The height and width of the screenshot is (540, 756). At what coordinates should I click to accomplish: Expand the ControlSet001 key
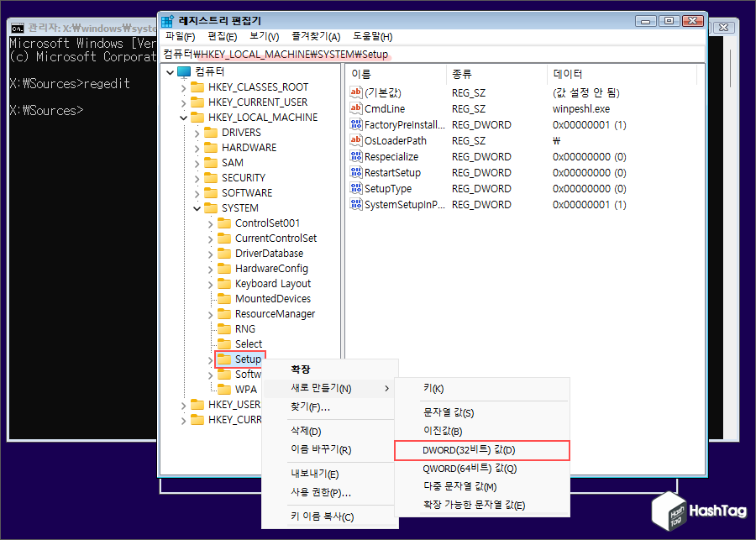[211, 223]
